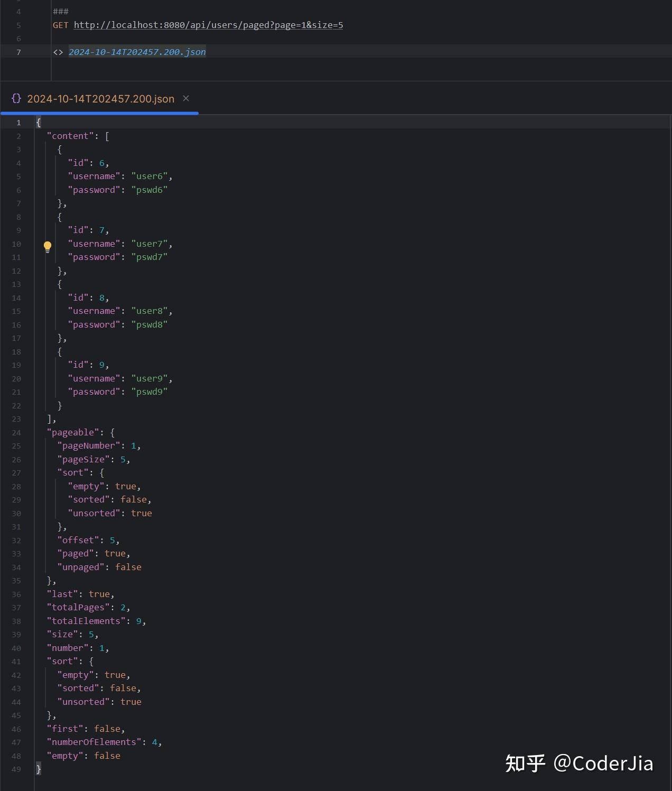
Task: Click the "totalPages" key
Action: 78,607
